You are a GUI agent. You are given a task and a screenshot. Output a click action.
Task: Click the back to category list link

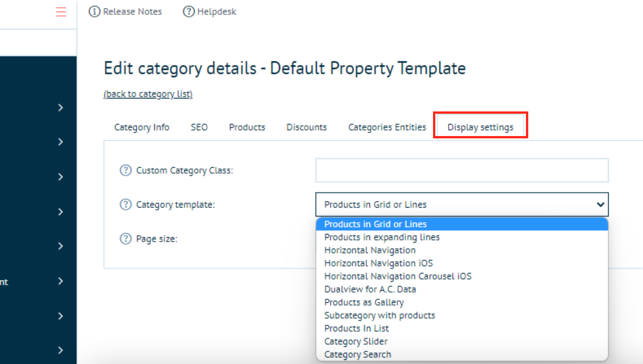(x=148, y=94)
